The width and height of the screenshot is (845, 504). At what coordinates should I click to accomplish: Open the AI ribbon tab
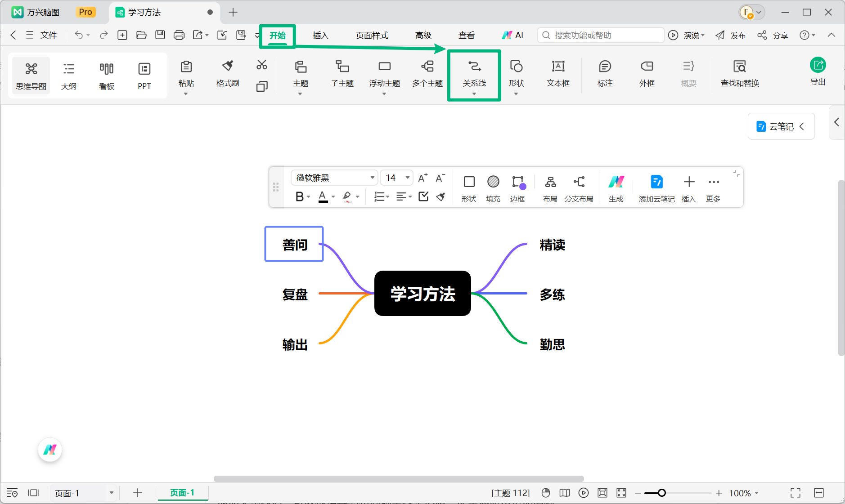click(x=513, y=36)
